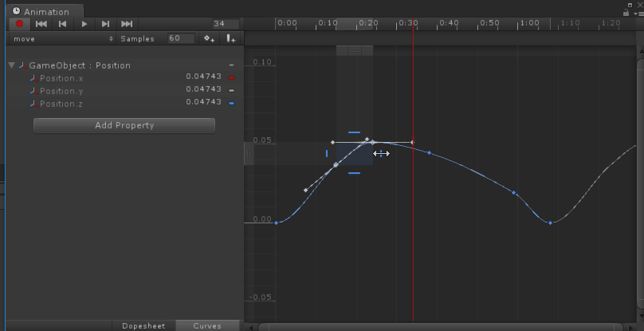Step to the next keyframe
This screenshot has height=331, width=644.
click(x=105, y=24)
